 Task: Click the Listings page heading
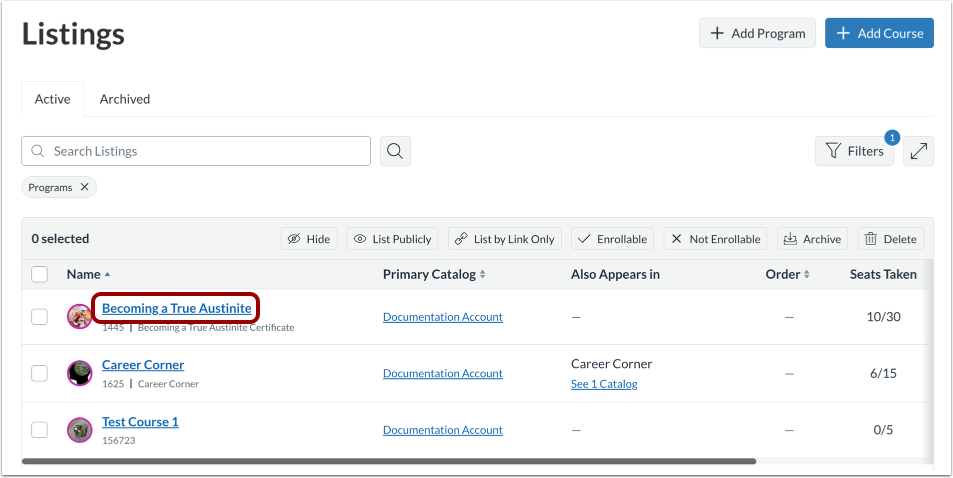[74, 34]
